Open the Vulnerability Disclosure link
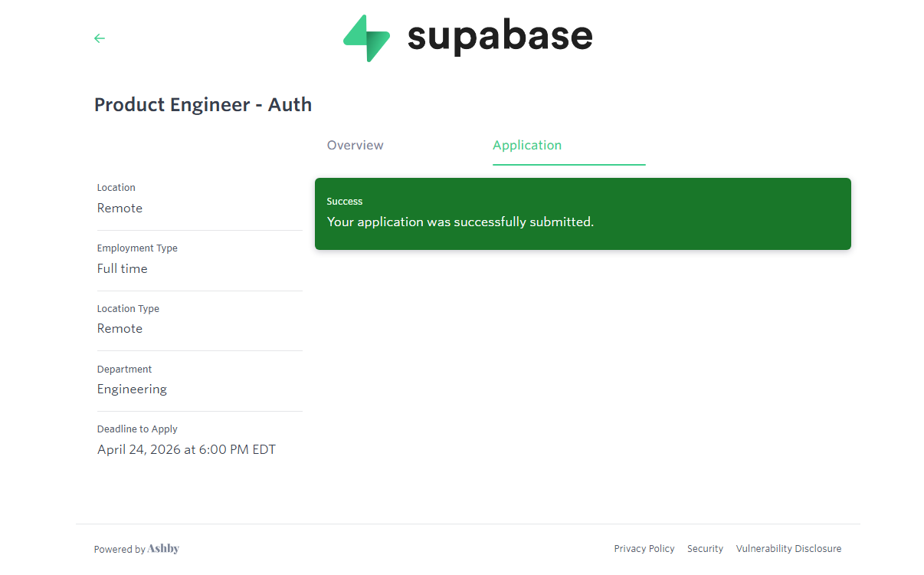This screenshot has height=575, width=924. pos(788,549)
